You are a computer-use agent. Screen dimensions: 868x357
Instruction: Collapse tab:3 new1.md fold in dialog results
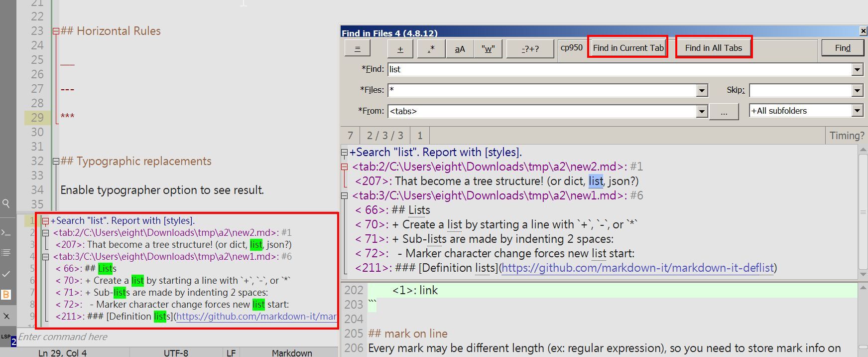(x=344, y=195)
